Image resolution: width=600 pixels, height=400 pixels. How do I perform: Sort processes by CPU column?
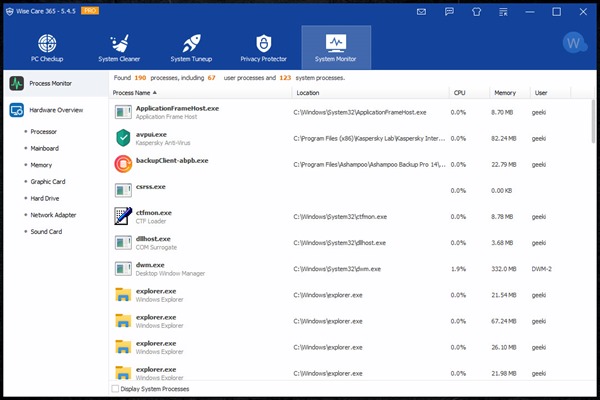click(x=459, y=93)
